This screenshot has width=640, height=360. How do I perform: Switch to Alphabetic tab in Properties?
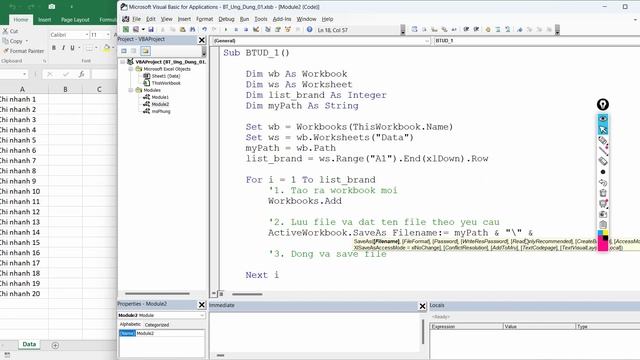[130, 324]
